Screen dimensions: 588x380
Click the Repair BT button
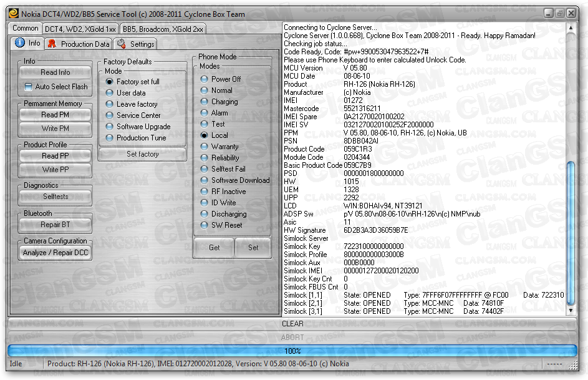click(55, 225)
